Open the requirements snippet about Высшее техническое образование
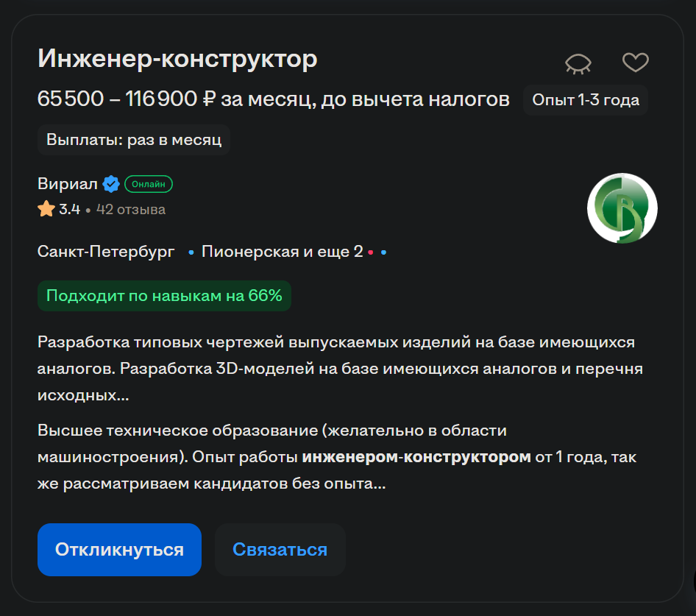 tap(337, 457)
